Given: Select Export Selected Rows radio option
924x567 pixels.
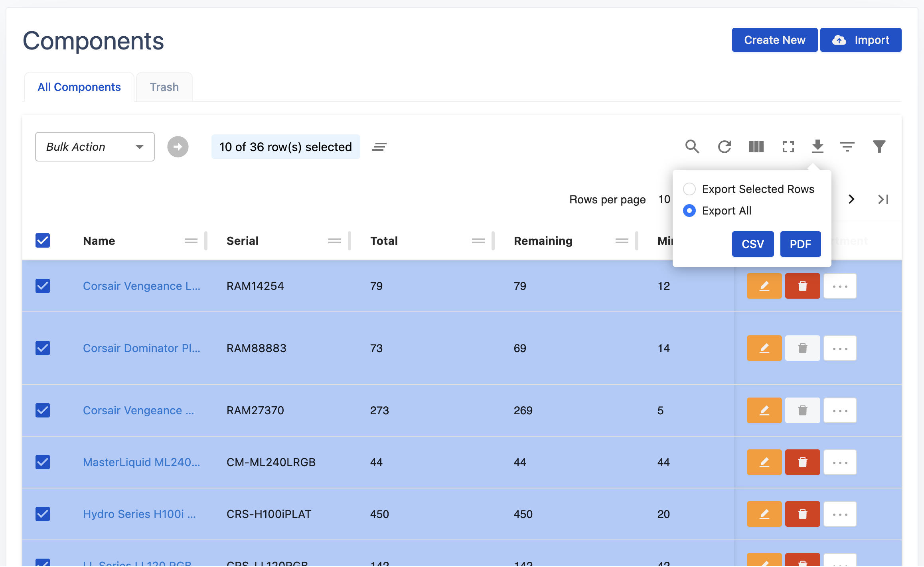Looking at the screenshot, I should point(689,189).
